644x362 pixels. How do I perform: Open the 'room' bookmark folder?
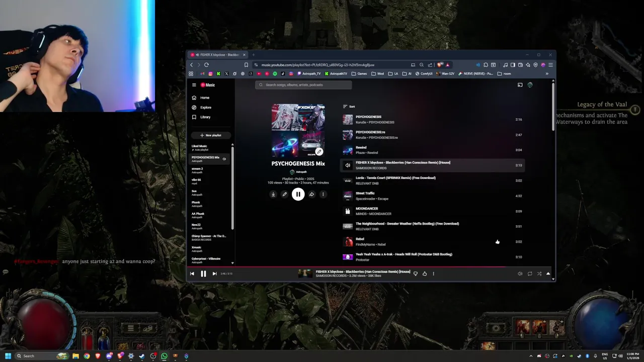(504, 74)
